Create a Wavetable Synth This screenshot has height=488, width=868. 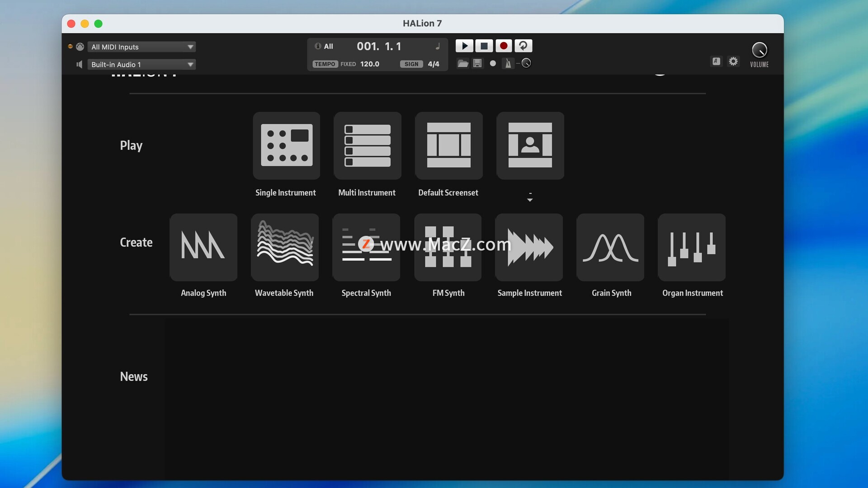(285, 247)
